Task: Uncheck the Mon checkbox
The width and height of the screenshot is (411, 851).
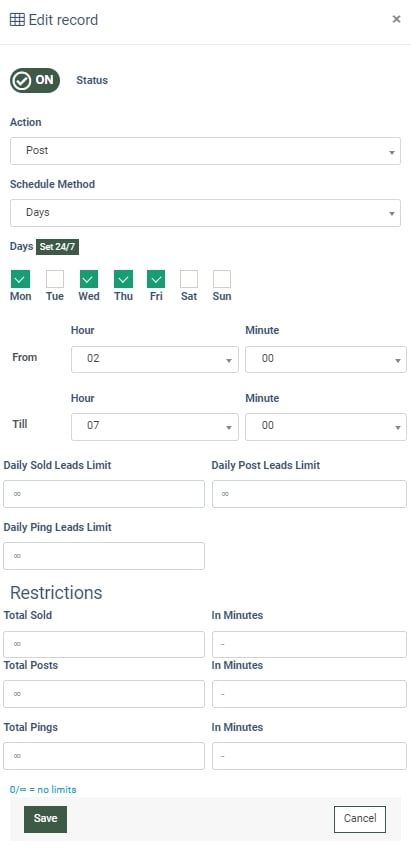Action: 21,279
